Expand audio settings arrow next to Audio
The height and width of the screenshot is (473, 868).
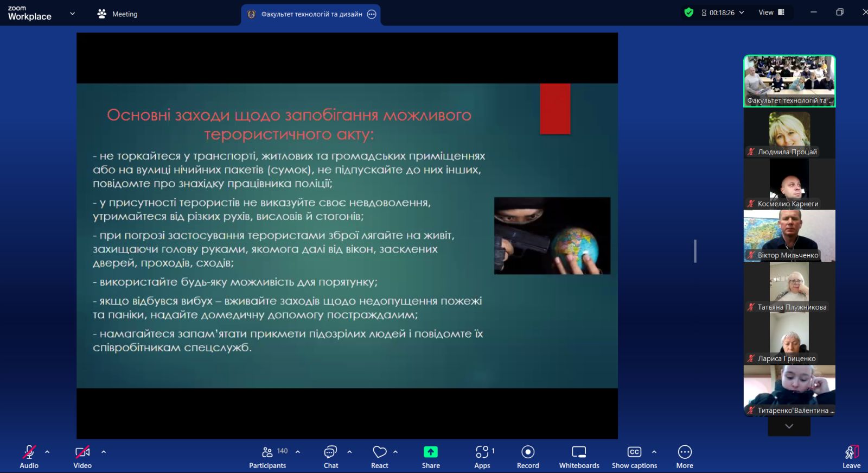click(47, 452)
